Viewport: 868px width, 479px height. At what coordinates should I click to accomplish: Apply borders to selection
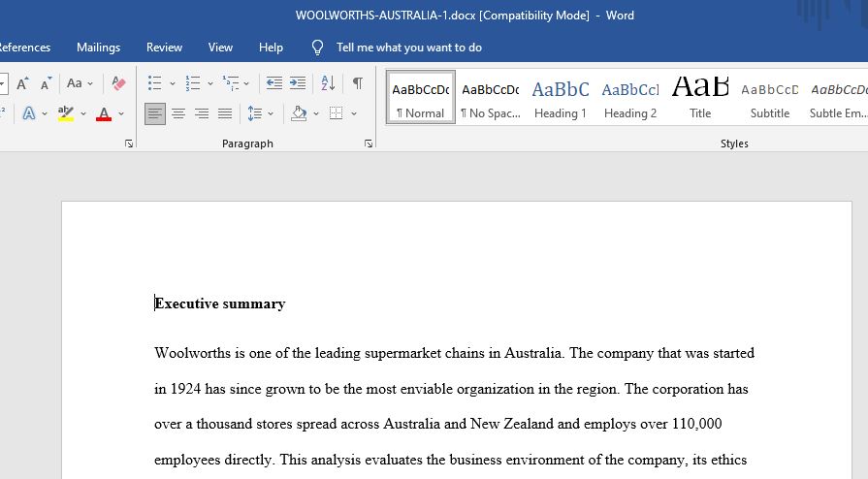336,113
